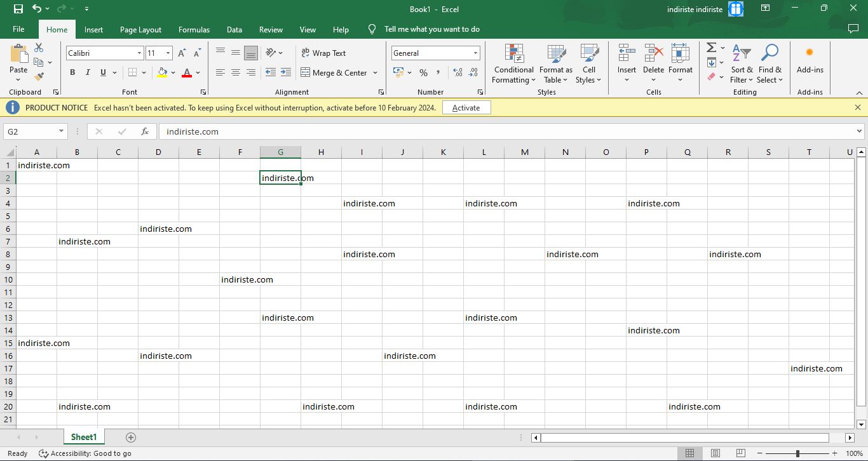Open the General number format dropdown
The height and width of the screenshot is (461, 868).
tap(475, 53)
